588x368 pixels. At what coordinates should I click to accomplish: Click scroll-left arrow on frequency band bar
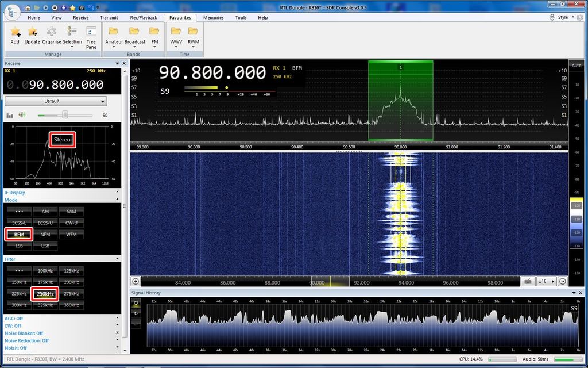[136, 281]
